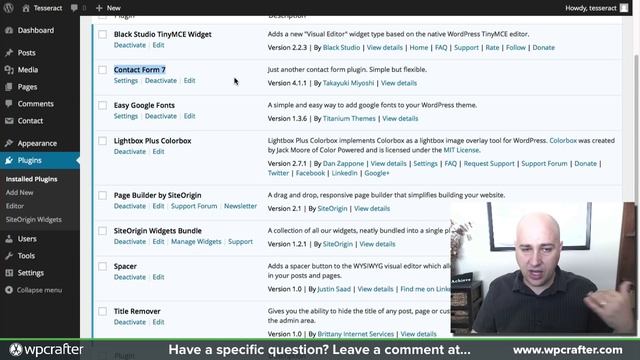The image size is (640, 360).
Task: Click the Tools wrench icon
Action: coord(9,256)
